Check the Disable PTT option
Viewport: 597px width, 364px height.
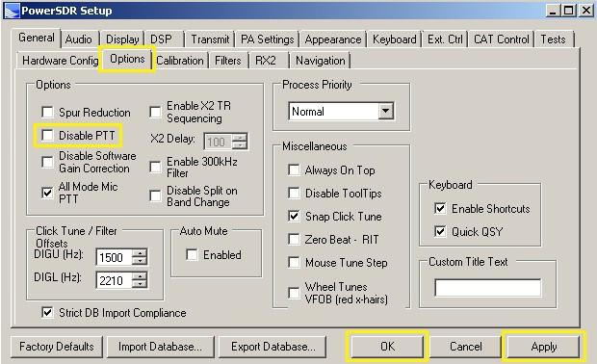click(47, 135)
